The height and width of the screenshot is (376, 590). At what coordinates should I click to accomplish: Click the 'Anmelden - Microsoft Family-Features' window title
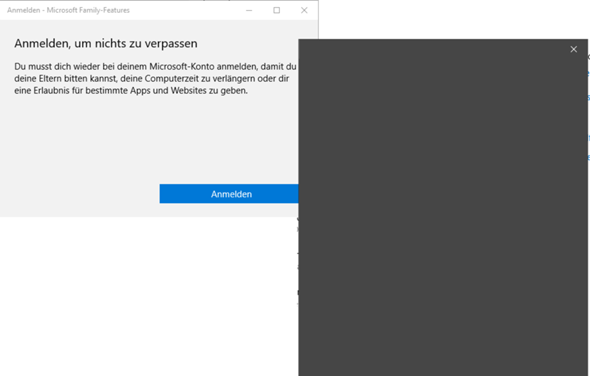point(68,10)
